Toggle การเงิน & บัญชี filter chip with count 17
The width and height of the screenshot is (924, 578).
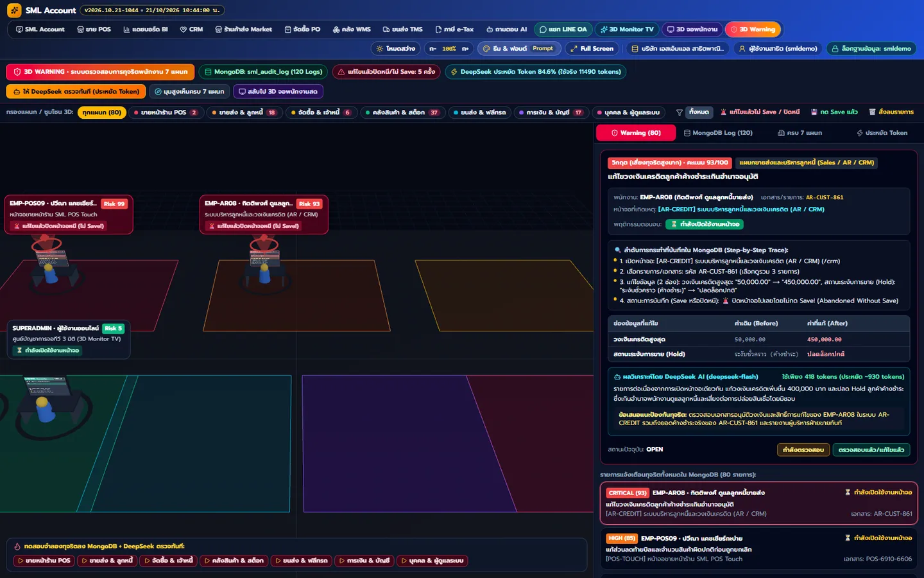tap(551, 112)
